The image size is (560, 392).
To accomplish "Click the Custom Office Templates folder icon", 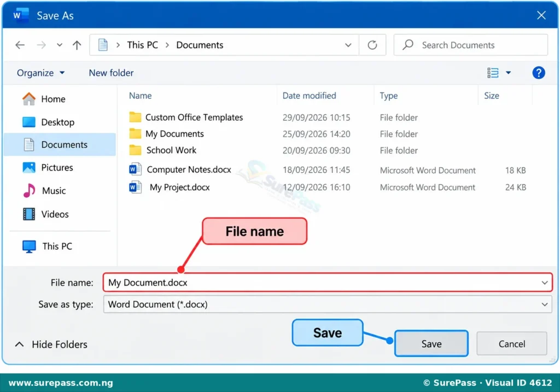I will [x=135, y=117].
